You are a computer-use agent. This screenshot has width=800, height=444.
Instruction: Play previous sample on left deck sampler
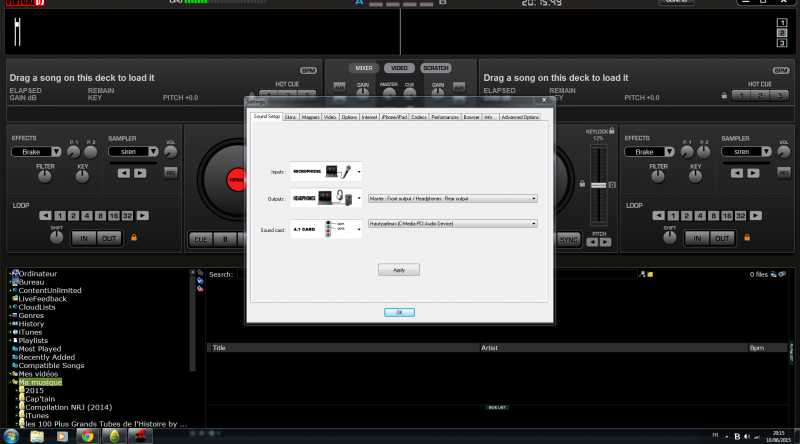click(124, 173)
